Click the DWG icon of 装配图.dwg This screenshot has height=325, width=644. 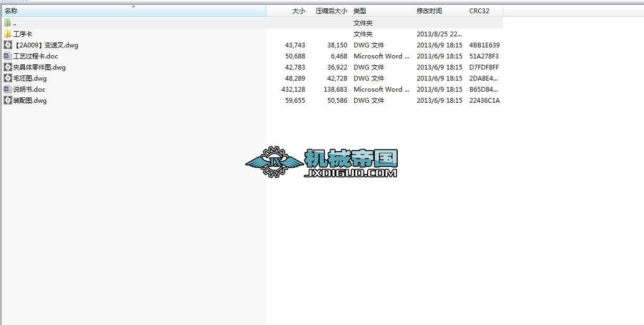tap(7, 100)
